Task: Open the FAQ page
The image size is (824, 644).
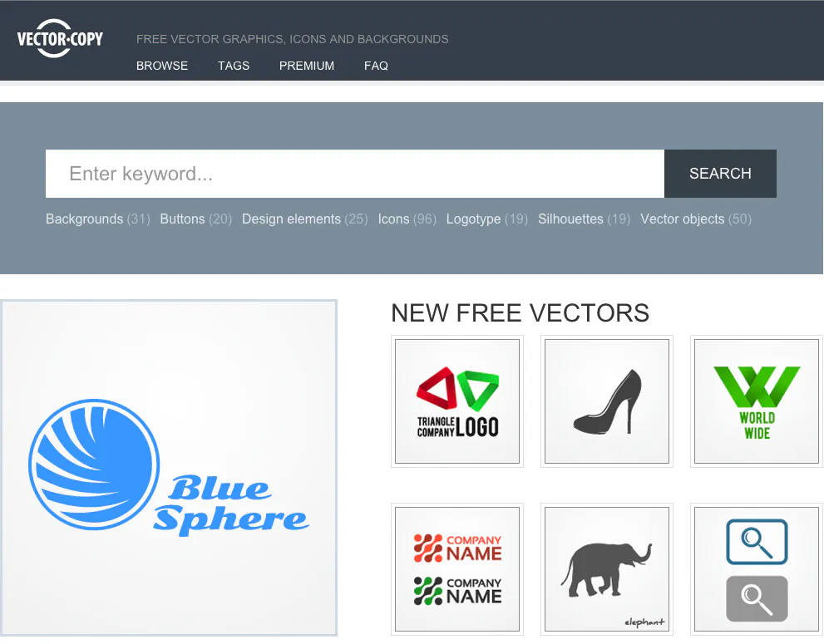Action: (x=376, y=66)
